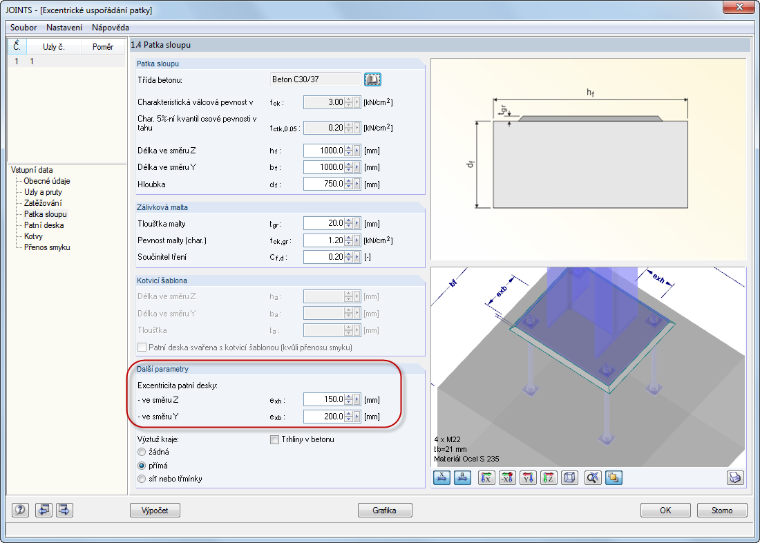Go to previous input window arrow
Screen dimensions: 760x543
[43, 510]
